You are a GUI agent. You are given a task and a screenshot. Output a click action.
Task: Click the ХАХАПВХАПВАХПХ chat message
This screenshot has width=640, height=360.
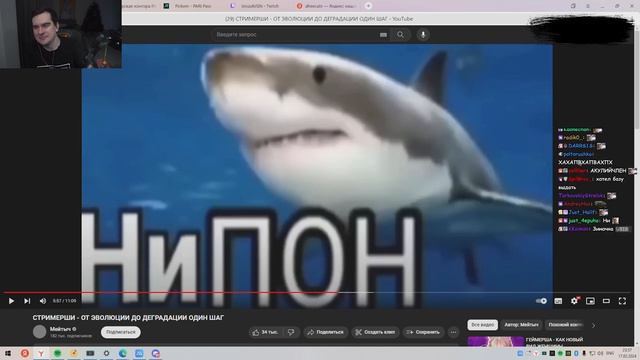(x=586, y=162)
